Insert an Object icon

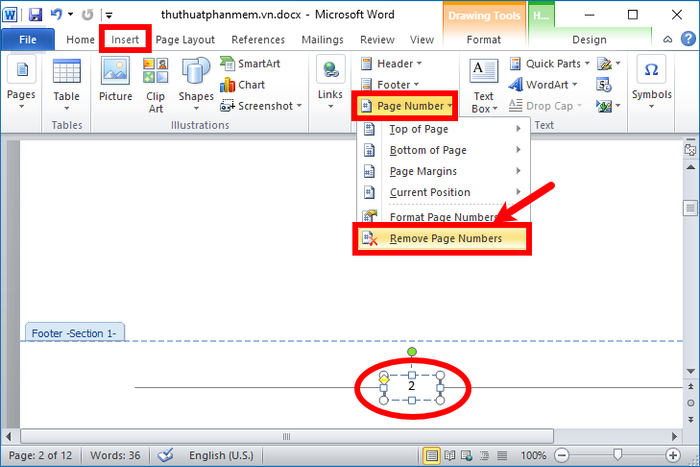[x=604, y=106]
